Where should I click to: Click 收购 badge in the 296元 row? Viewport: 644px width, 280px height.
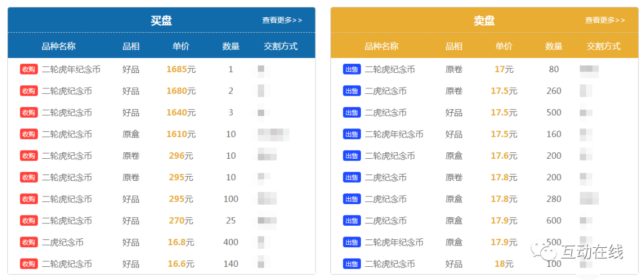(x=29, y=156)
